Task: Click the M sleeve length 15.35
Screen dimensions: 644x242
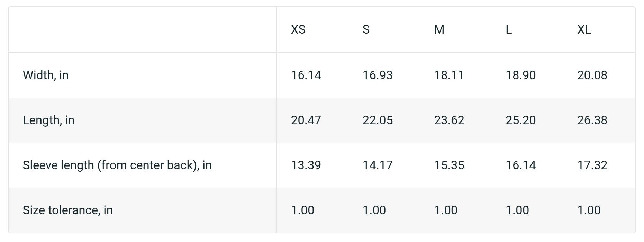Action: pos(449,165)
